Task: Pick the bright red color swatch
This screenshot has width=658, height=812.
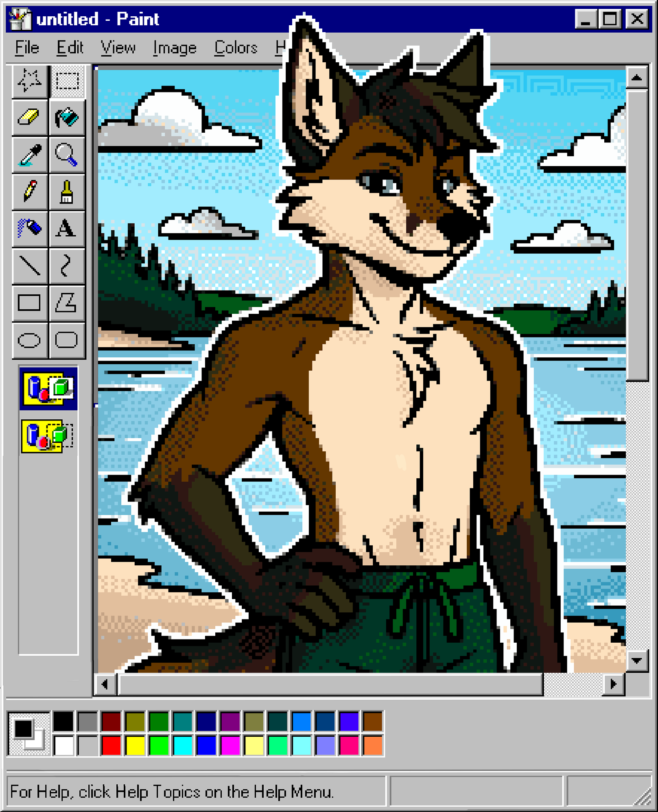Action: point(111,745)
